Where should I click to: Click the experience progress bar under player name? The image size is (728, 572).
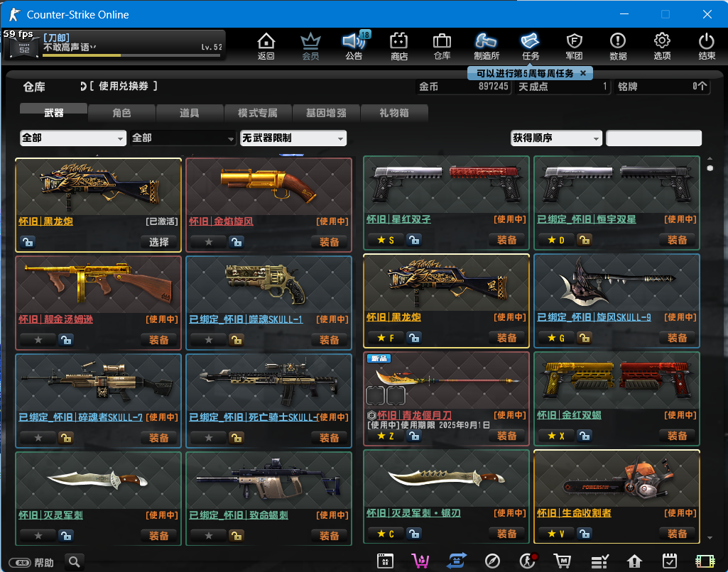[x=131, y=55]
